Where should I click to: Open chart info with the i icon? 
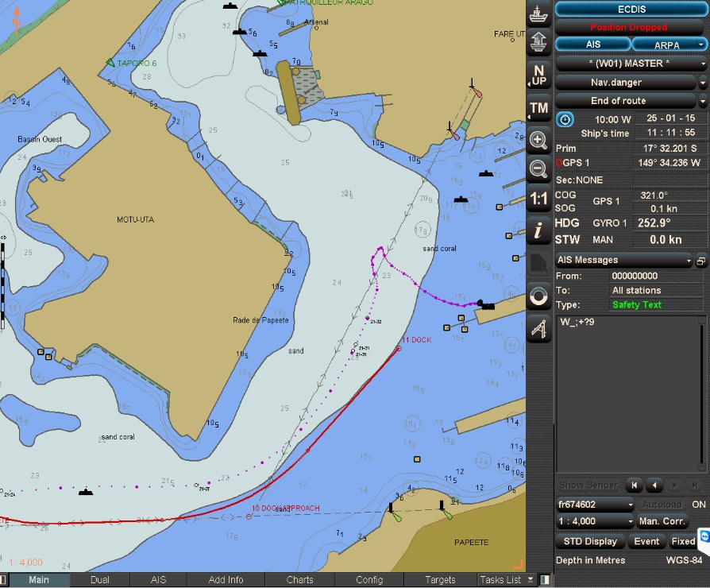click(539, 231)
